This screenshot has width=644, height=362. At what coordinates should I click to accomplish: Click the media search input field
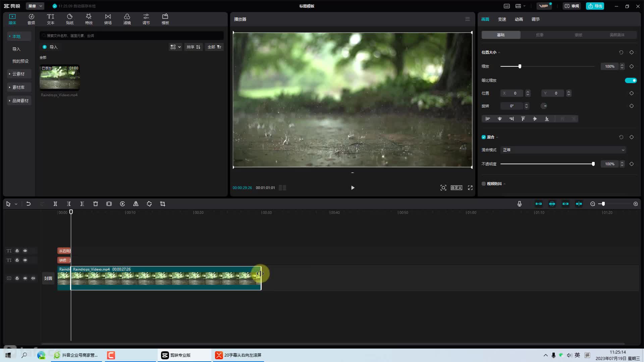pyautogui.click(x=131, y=36)
